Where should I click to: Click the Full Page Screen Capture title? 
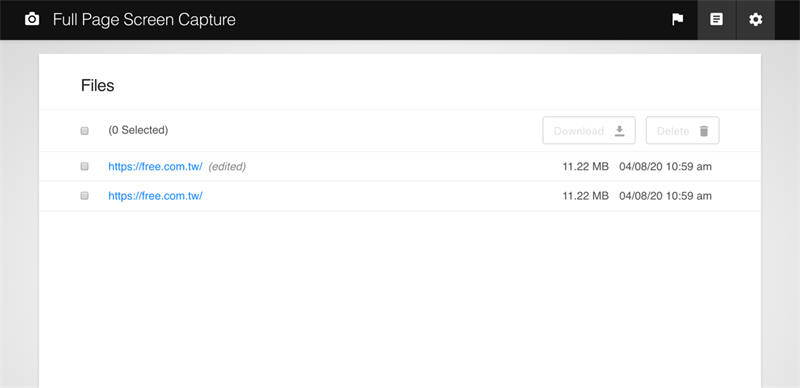144,20
